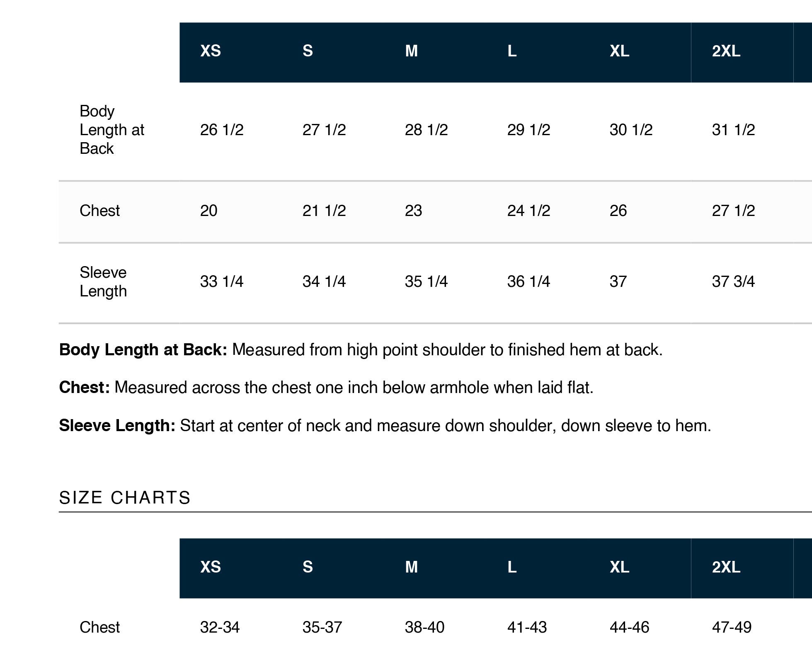Click the SIZE CHARTS heading
Screen dimensions: 812x655
[125, 497]
